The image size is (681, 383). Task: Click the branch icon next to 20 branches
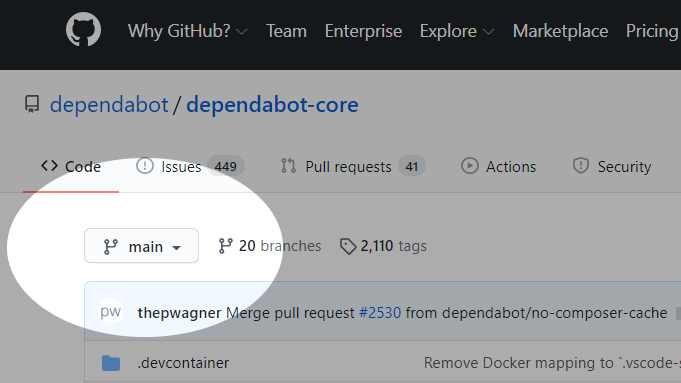[225, 246]
